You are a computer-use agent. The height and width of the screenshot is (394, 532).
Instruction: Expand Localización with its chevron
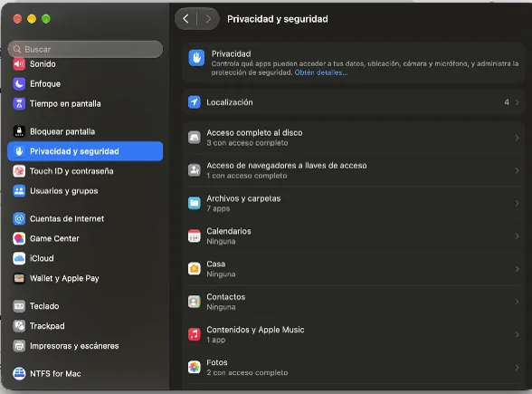click(x=518, y=102)
